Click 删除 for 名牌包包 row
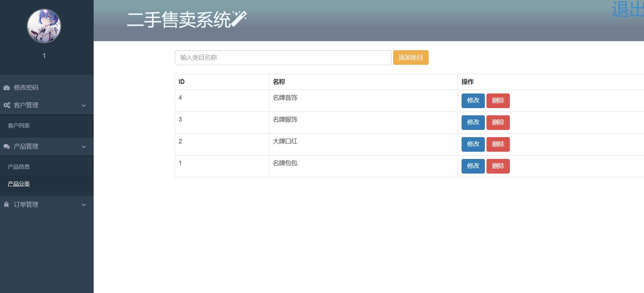 point(498,166)
